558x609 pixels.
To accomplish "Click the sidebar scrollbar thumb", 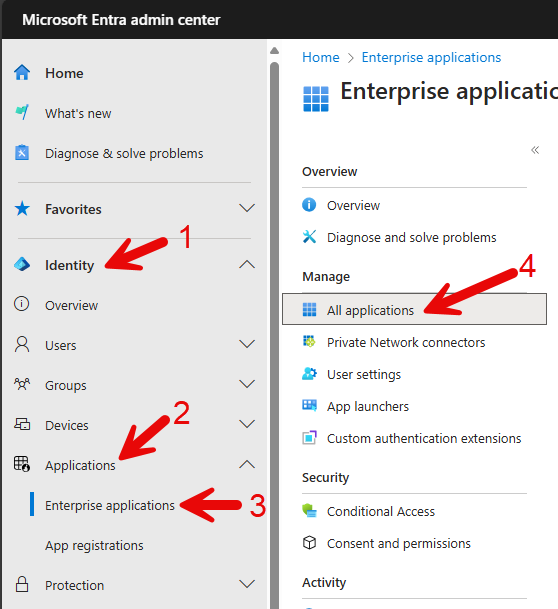I will click(275, 334).
